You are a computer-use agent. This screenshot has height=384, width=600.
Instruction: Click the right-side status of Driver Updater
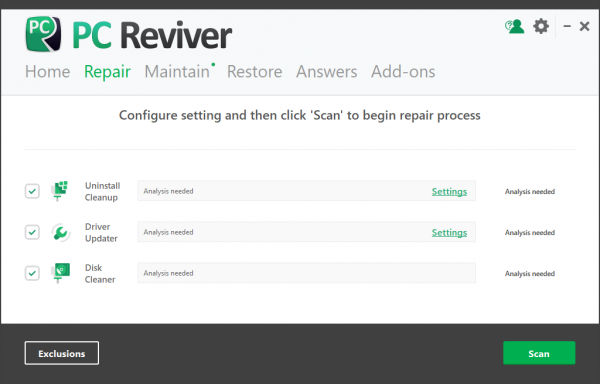pyautogui.click(x=530, y=232)
